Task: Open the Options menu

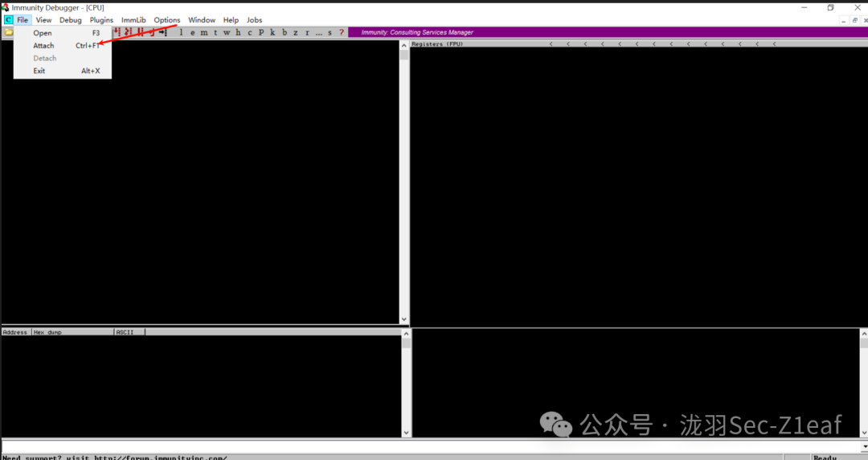Action: pos(166,20)
